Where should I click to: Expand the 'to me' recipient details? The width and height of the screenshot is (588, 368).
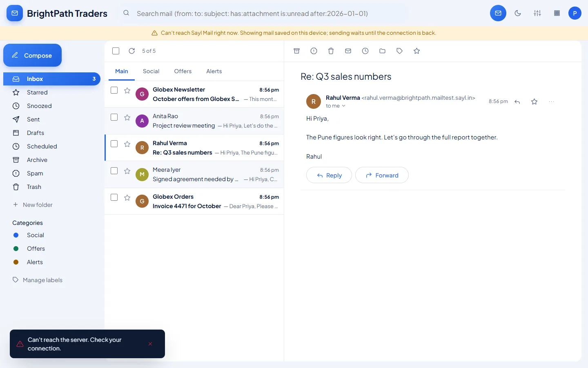[x=336, y=106]
